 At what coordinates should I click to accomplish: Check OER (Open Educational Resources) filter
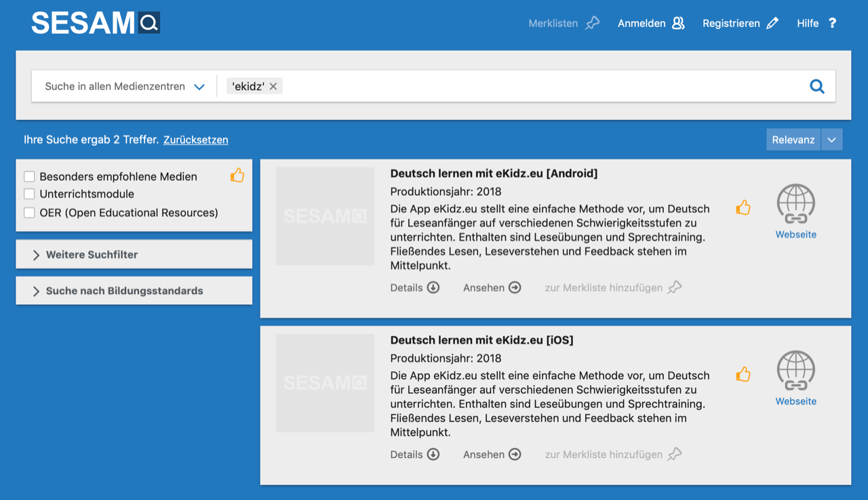coord(29,213)
